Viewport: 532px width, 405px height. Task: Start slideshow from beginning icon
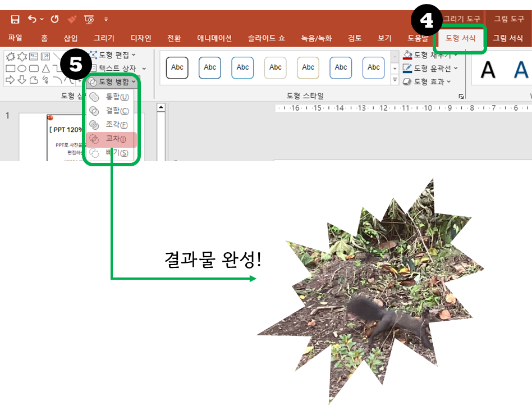tap(89, 20)
